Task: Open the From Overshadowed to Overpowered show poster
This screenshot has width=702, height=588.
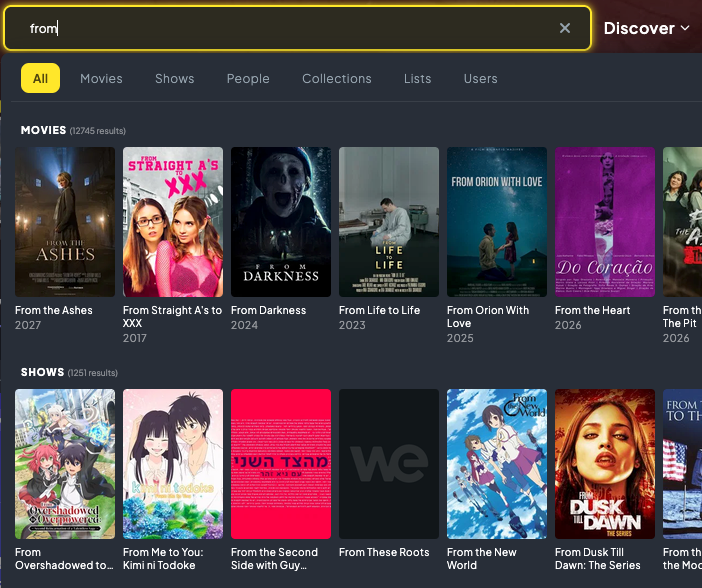Action: tap(65, 464)
